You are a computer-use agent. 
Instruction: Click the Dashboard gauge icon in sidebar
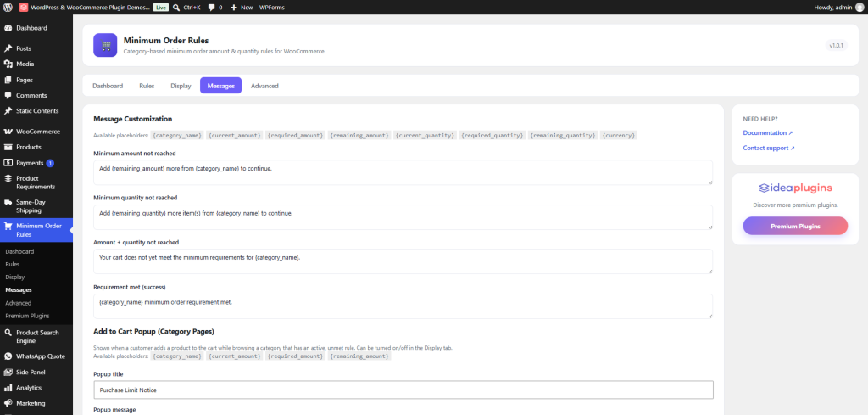click(8, 28)
